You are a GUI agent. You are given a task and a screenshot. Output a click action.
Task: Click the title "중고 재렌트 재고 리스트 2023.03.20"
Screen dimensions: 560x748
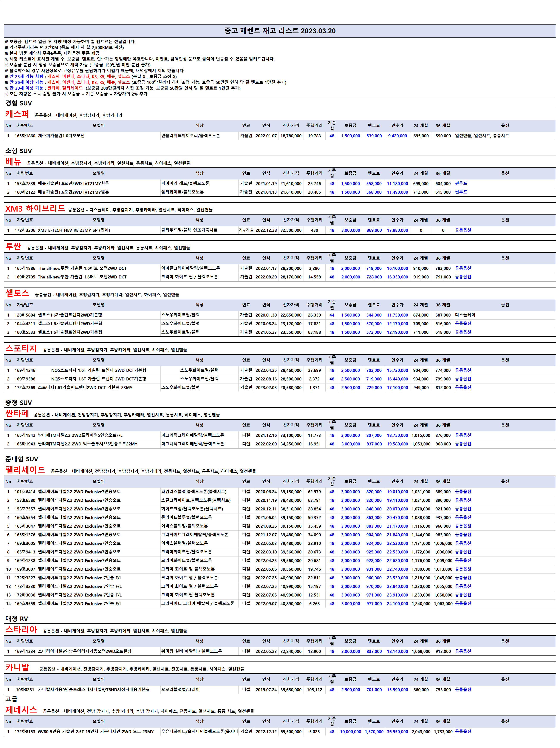(x=280, y=31)
